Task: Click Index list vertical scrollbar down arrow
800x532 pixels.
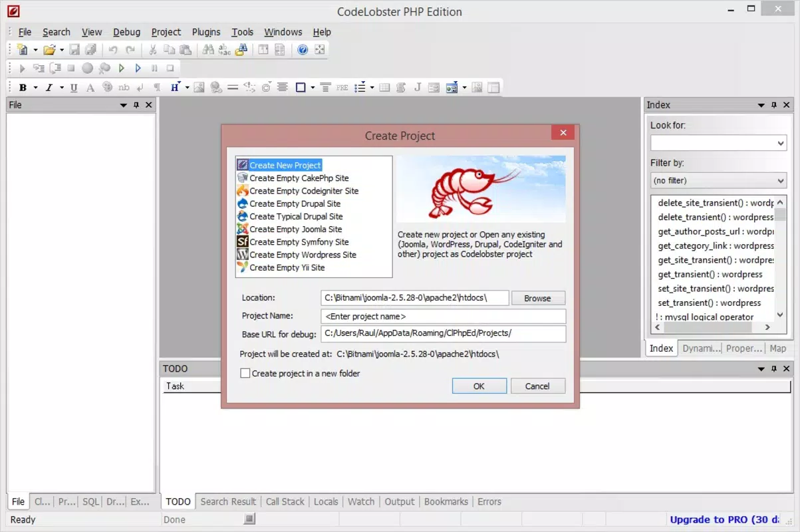Action: click(781, 315)
